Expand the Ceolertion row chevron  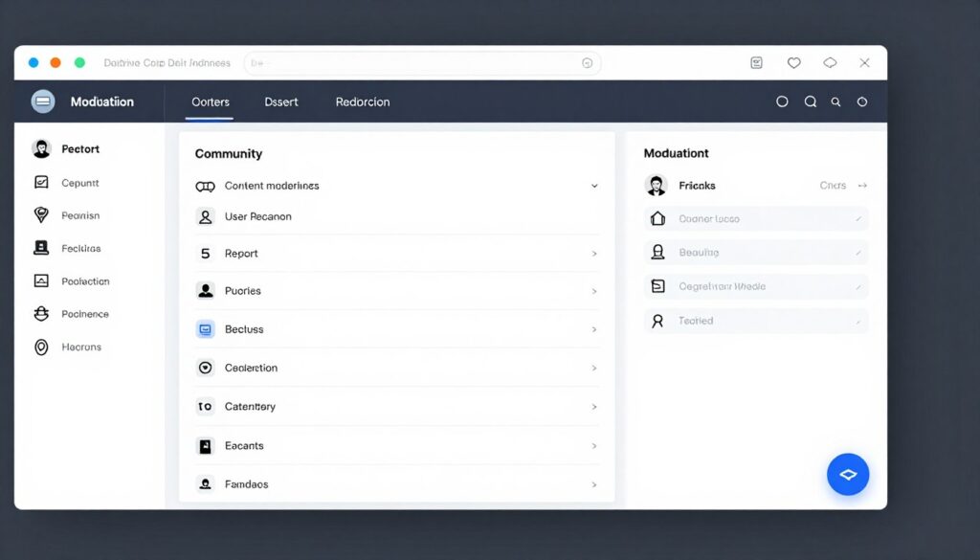pyautogui.click(x=594, y=369)
